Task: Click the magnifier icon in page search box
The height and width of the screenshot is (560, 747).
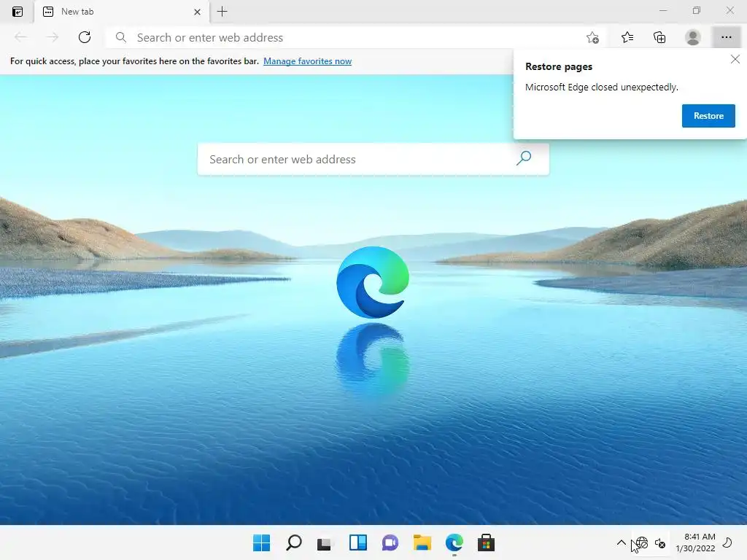Action: click(524, 158)
